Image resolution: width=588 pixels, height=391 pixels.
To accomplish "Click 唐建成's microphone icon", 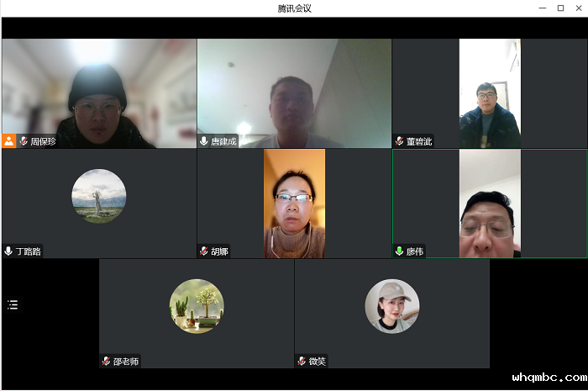I will click(x=204, y=141).
